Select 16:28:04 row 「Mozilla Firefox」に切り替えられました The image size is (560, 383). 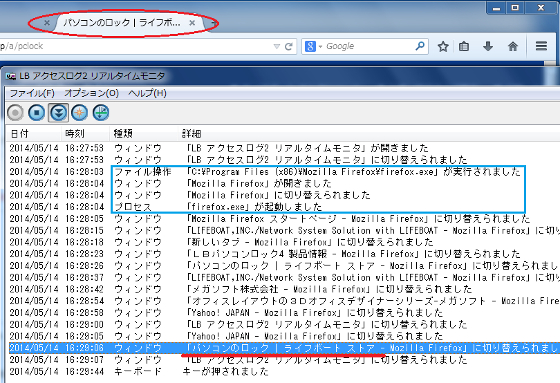click(284, 195)
